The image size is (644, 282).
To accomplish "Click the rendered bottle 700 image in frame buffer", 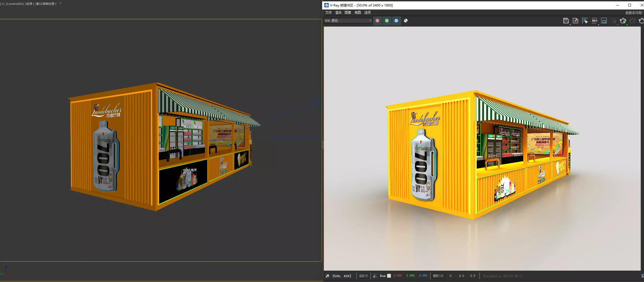I will [x=423, y=165].
